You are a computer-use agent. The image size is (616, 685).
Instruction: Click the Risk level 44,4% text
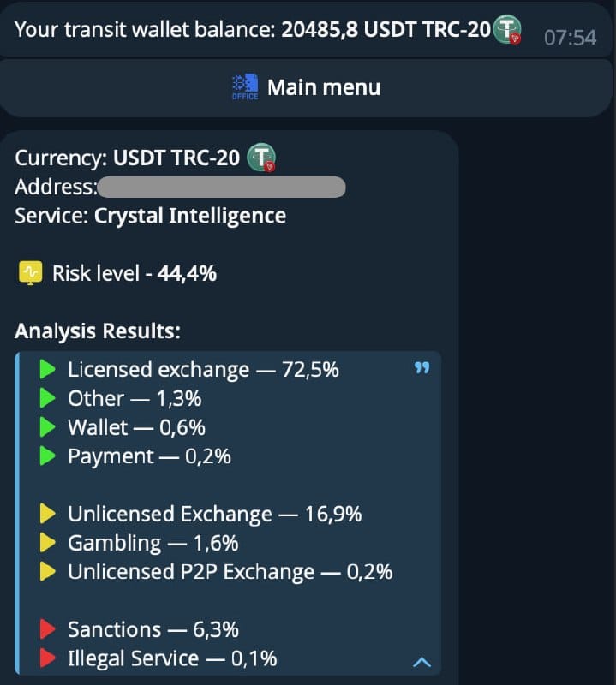135,273
